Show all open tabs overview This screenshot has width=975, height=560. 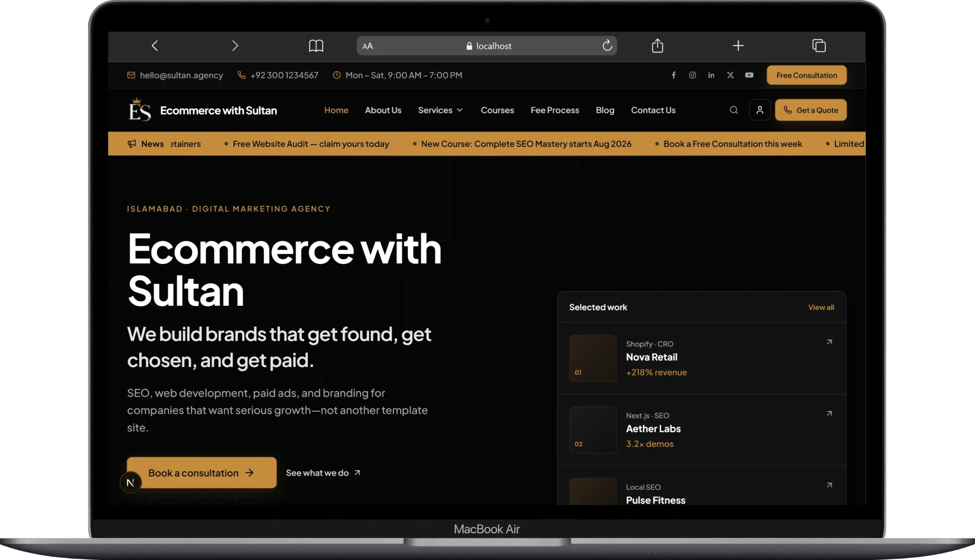pos(819,46)
